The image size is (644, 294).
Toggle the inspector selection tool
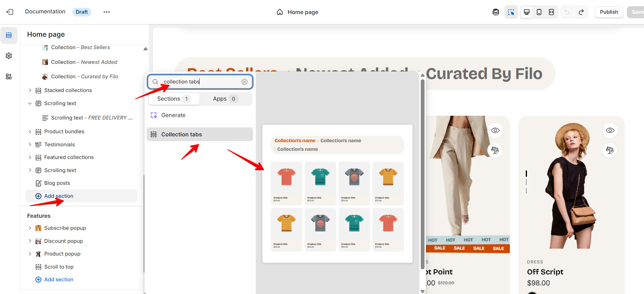click(511, 12)
